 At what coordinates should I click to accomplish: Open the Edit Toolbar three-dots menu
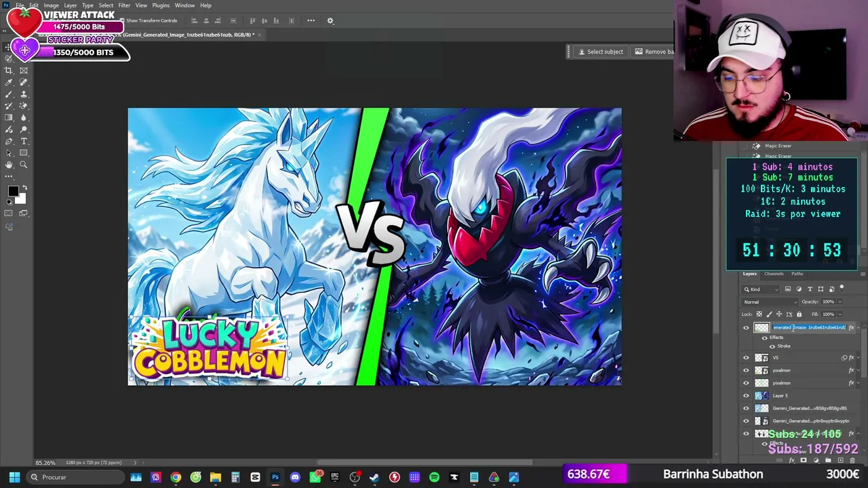[x=9, y=176]
